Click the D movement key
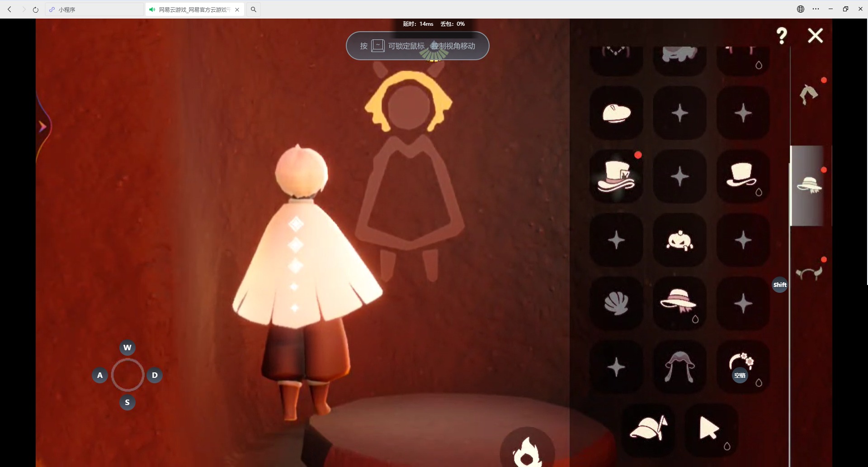 click(x=155, y=375)
